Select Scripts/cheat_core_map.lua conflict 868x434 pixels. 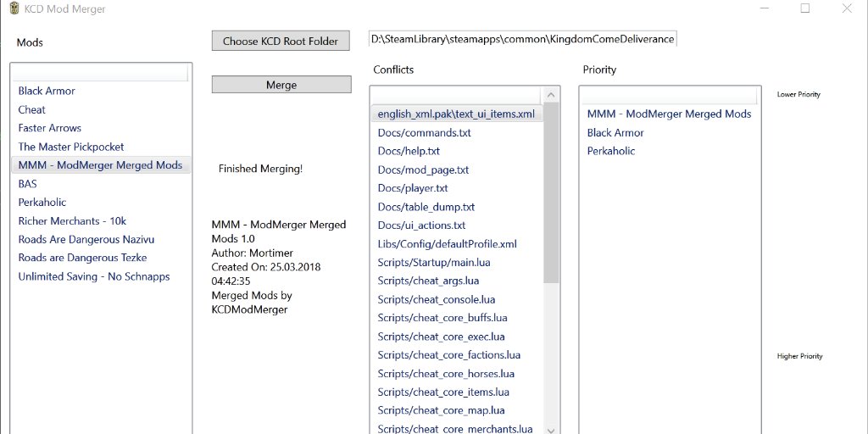(457, 411)
